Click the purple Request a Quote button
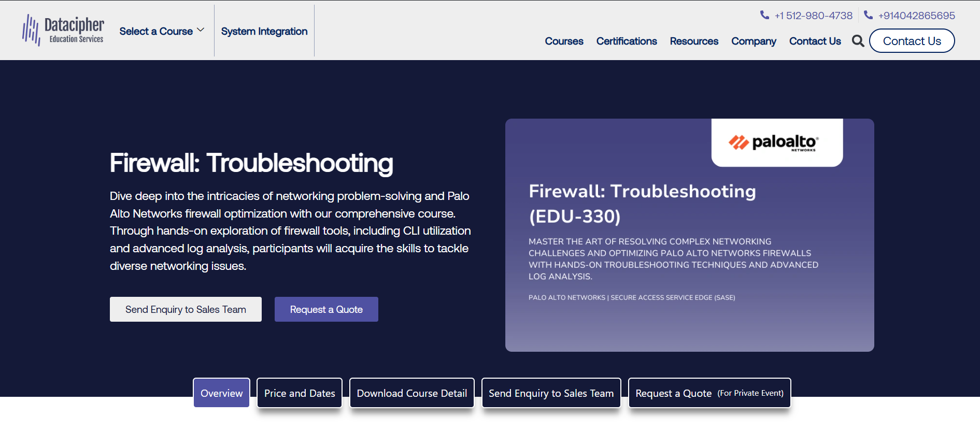Viewport: 980px width, 431px height. [x=326, y=309]
